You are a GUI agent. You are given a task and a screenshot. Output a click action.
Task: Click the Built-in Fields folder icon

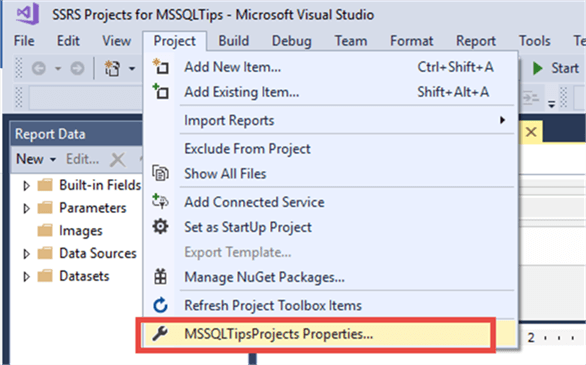click(x=45, y=185)
